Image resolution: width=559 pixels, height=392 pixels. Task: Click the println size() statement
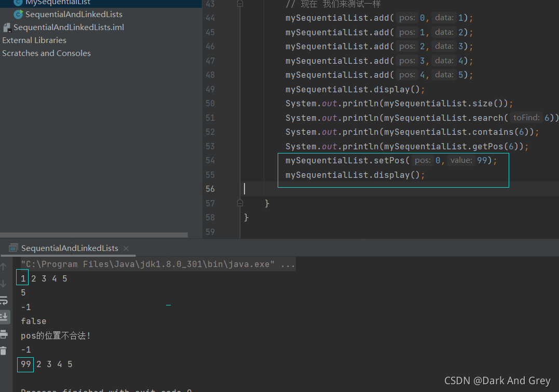(399, 104)
